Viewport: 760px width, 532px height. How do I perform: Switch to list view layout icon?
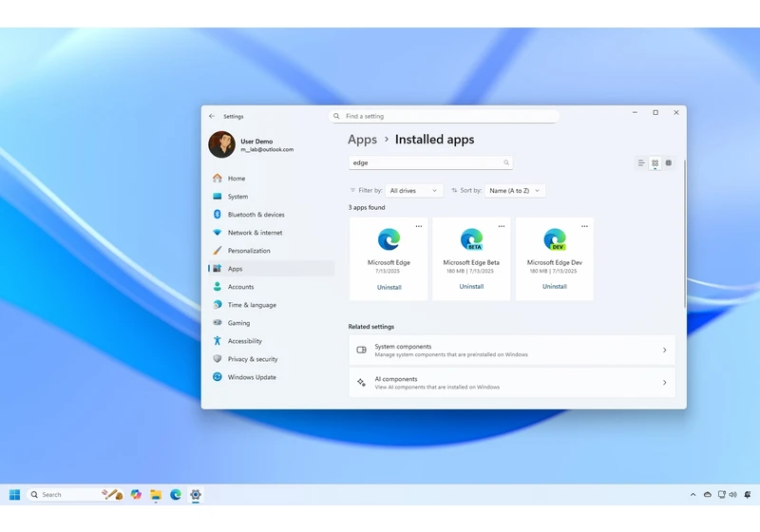(x=641, y=162)
